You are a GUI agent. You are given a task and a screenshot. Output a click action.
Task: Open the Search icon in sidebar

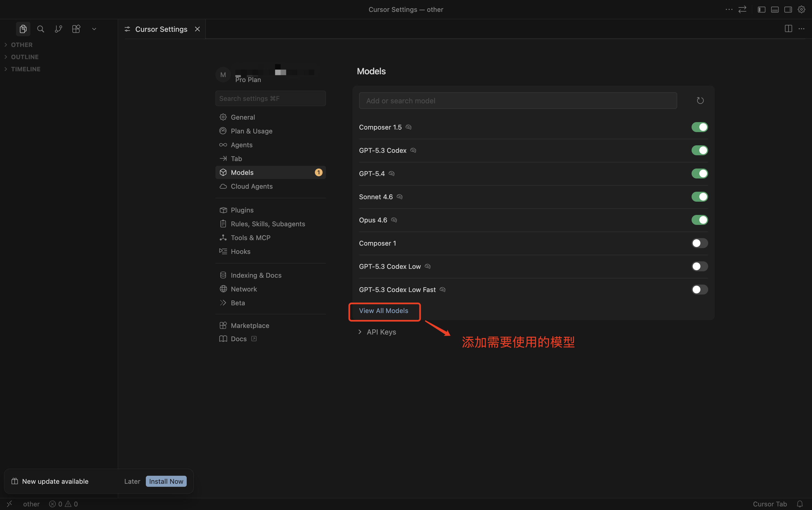pos(41,29)
